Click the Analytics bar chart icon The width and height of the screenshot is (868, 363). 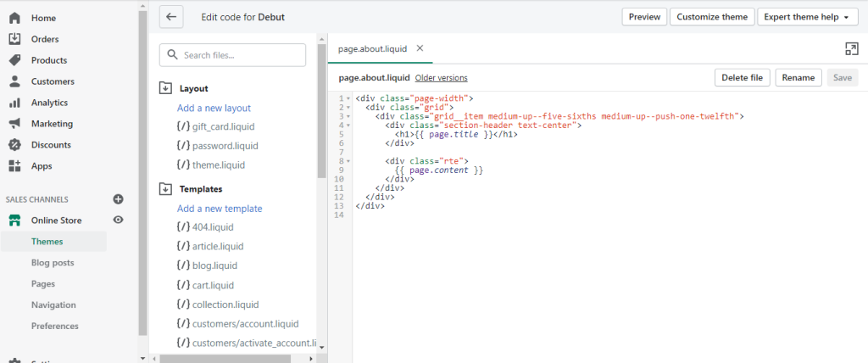(15, 103)
